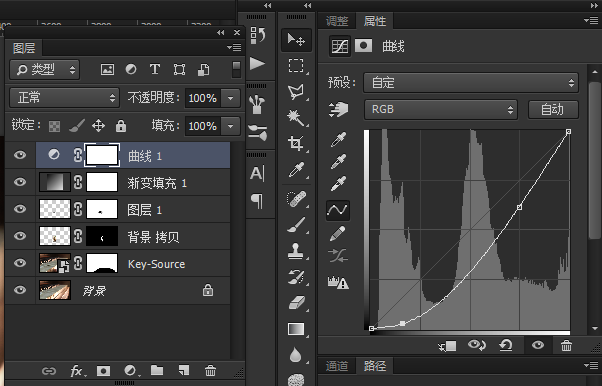Hide the 背景 layer
Screen dimensions: 602x386
click(x=20, y=290)
